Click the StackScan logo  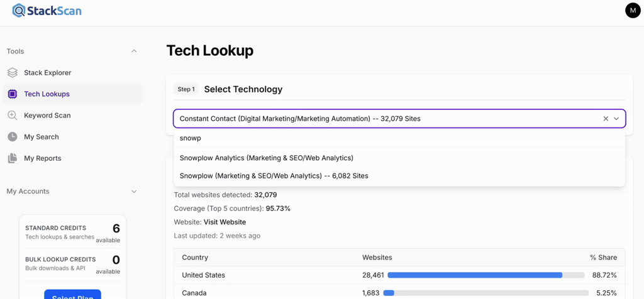point(47,11)
